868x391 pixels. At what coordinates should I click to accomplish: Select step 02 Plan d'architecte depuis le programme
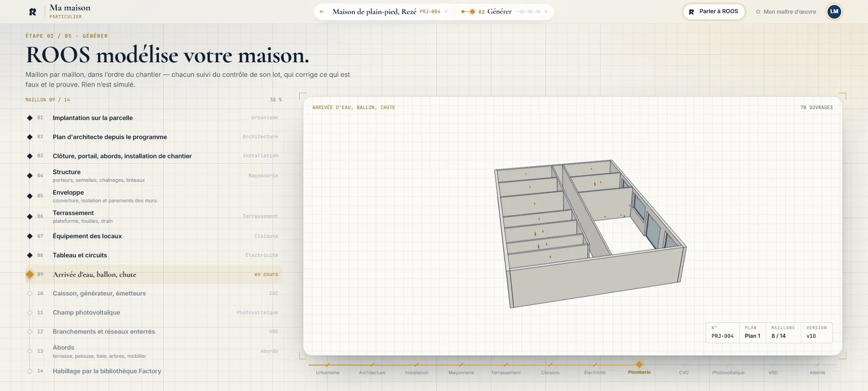(x=153, y=137)
